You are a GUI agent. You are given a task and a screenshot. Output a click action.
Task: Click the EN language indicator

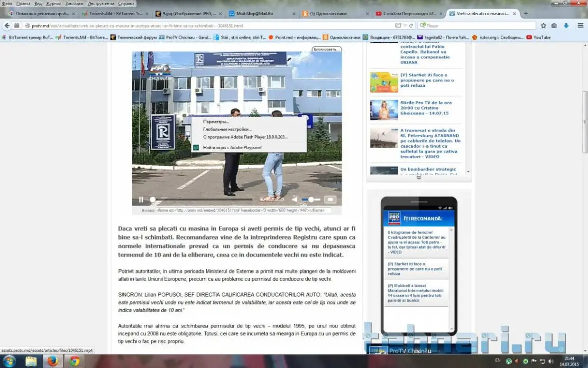(x=498, y=360)
